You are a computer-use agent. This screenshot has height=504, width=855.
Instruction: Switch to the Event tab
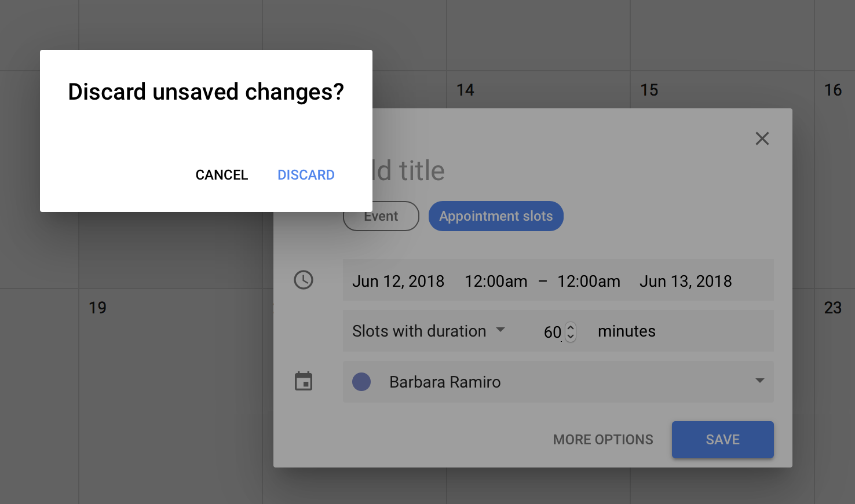click(x=381, y=216)
